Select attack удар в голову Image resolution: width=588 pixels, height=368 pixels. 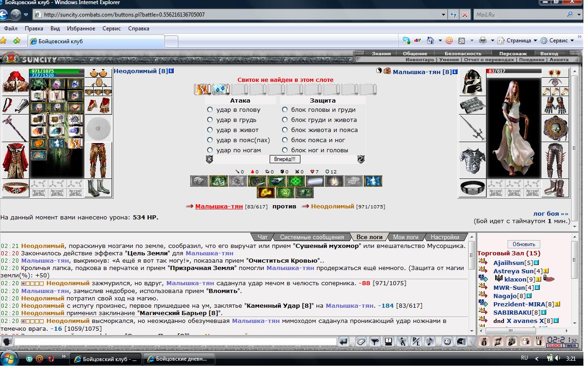coord(210,109)
